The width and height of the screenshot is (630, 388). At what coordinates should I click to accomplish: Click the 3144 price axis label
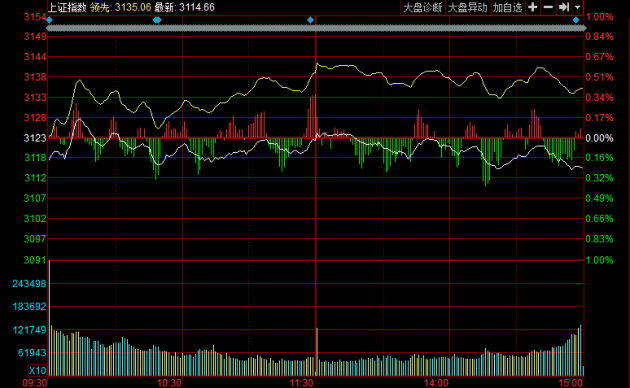35,57
